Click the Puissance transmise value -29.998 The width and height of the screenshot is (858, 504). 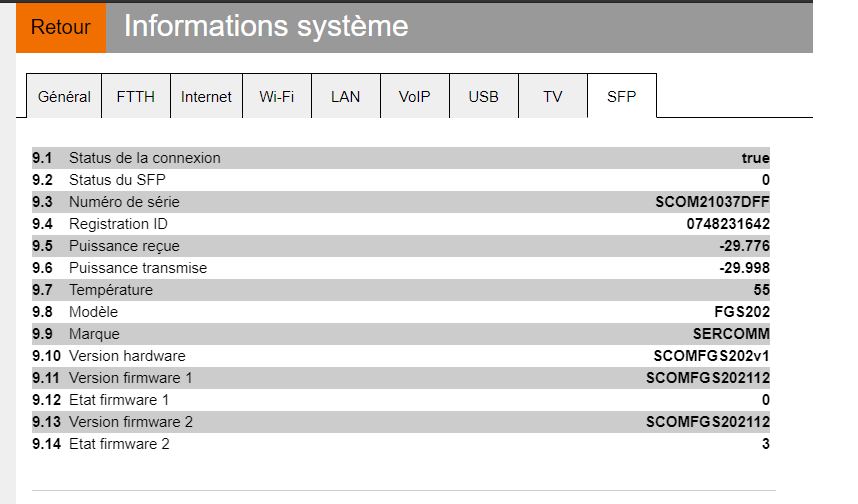[x=744, y=268]
